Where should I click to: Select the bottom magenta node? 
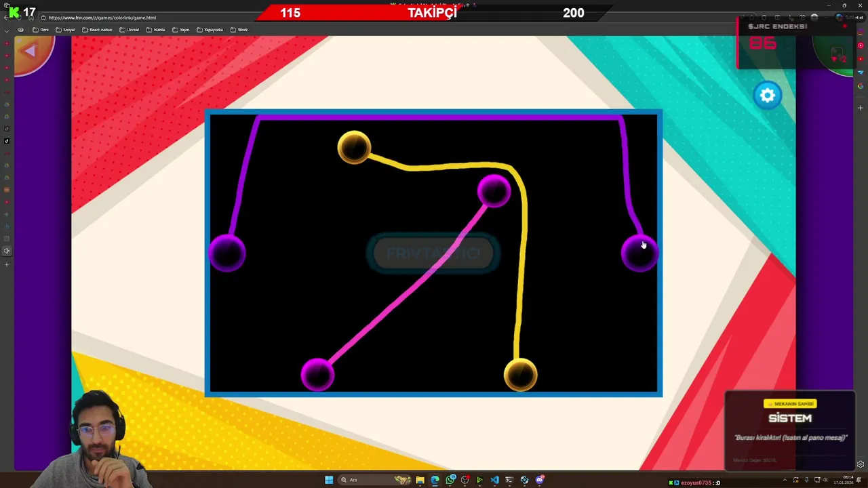(x=317, y=374)
